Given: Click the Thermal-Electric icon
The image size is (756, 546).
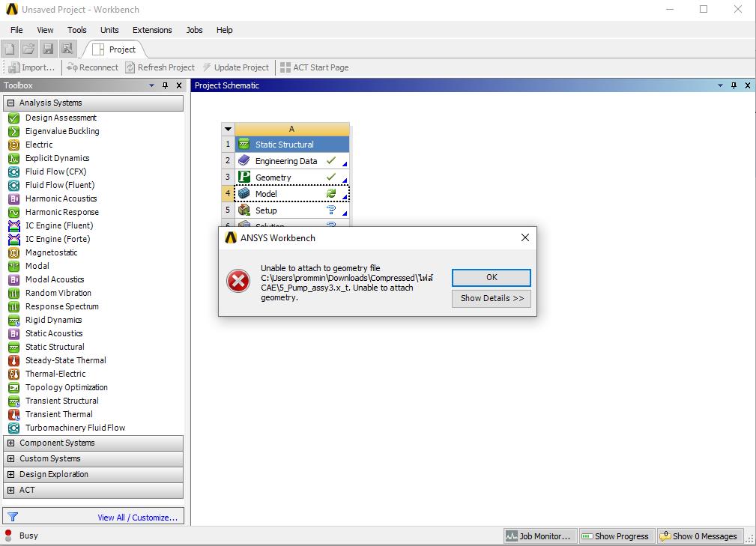Looking at the screenshot, I should [x=14, y=374].
